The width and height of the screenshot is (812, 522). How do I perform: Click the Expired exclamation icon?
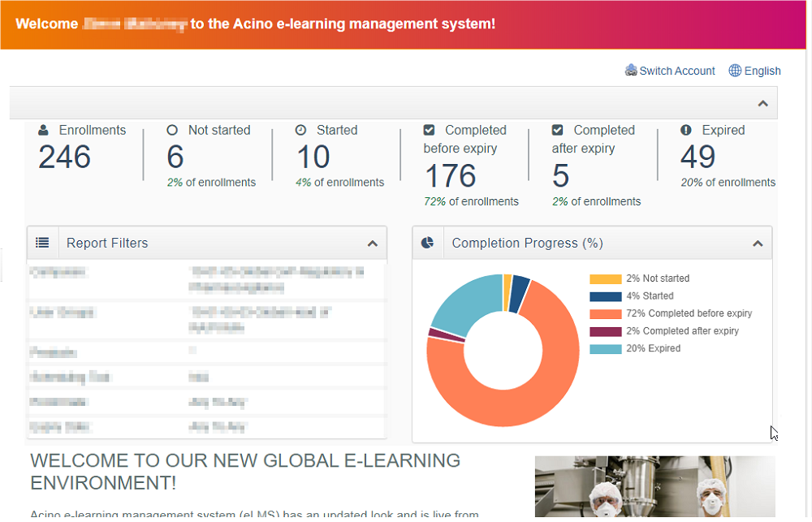pos(686,130)
